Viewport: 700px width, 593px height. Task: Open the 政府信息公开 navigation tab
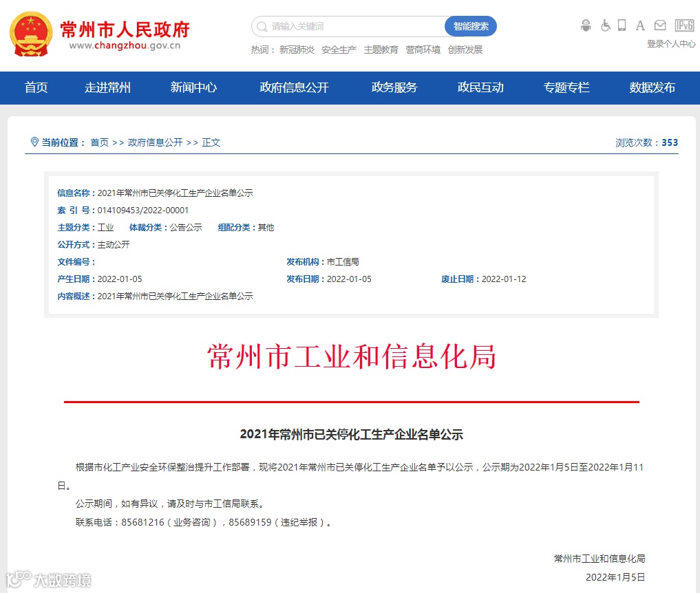click(294, 87)
